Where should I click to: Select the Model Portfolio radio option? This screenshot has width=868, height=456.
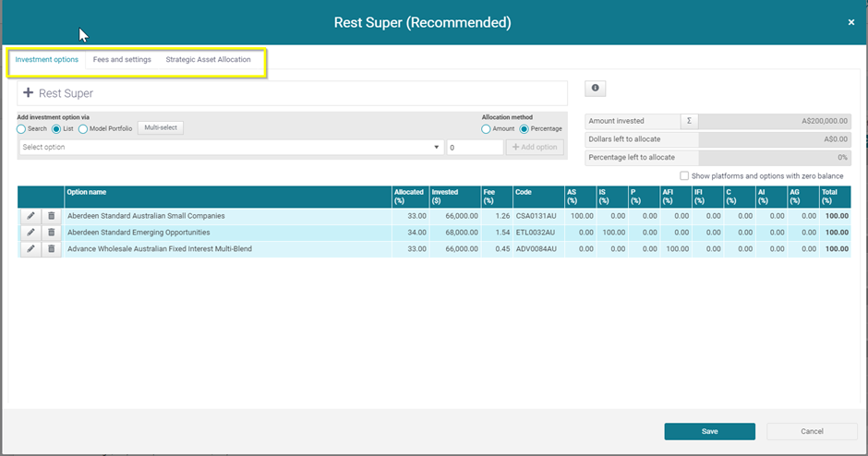83,129
